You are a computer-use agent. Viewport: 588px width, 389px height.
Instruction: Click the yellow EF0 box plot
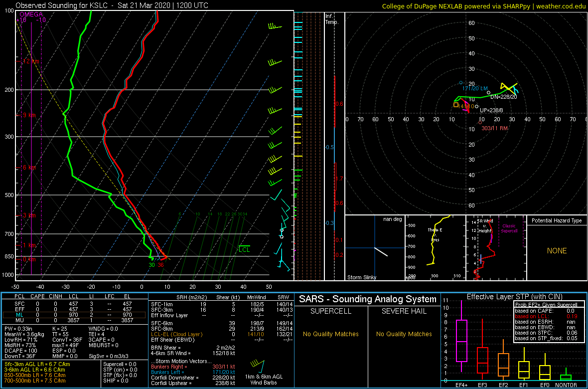(545, 368)
